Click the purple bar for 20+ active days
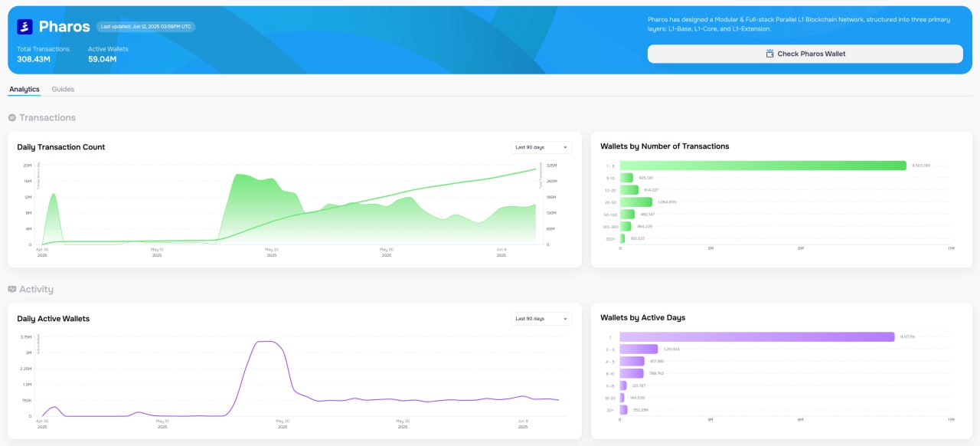 coord(624,411)
